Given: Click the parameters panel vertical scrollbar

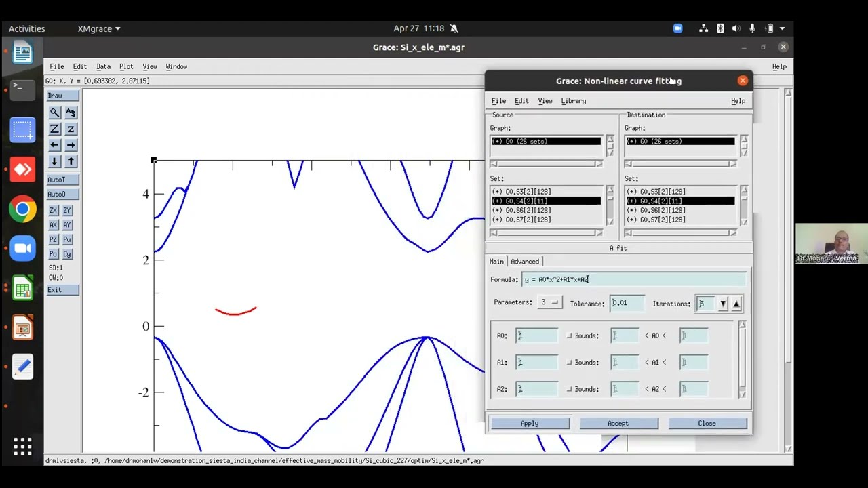Looking at the screenshot, I should pyautogui.click(x=742, y=359).
